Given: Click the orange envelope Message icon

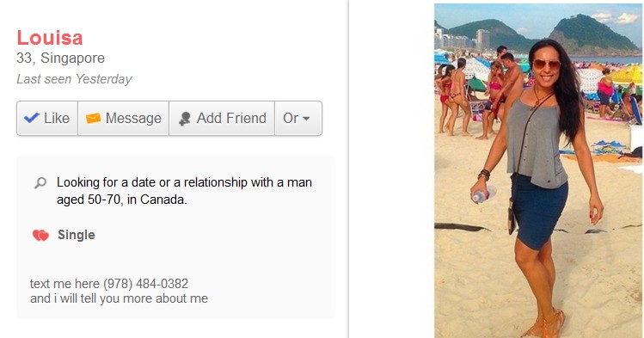Looking at the screenshot, I should tap(93, 119).
